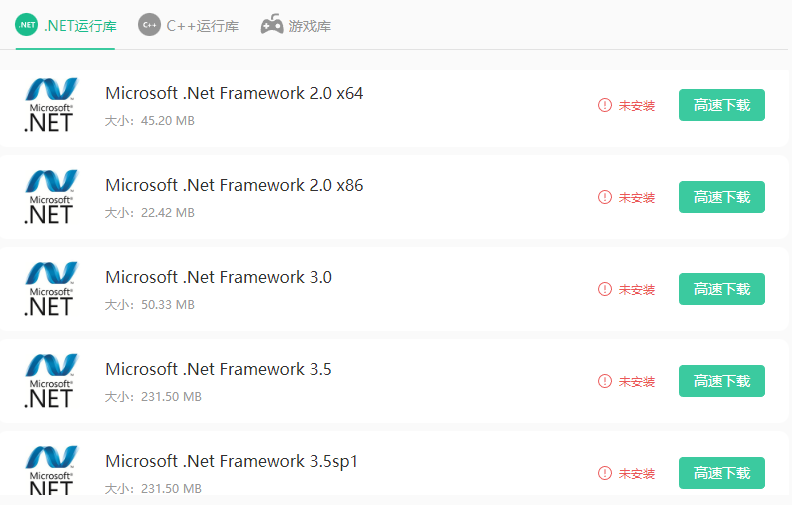
Task: Click 高速下载 for .Net Framework 2.0 x86
Action: 721,197
